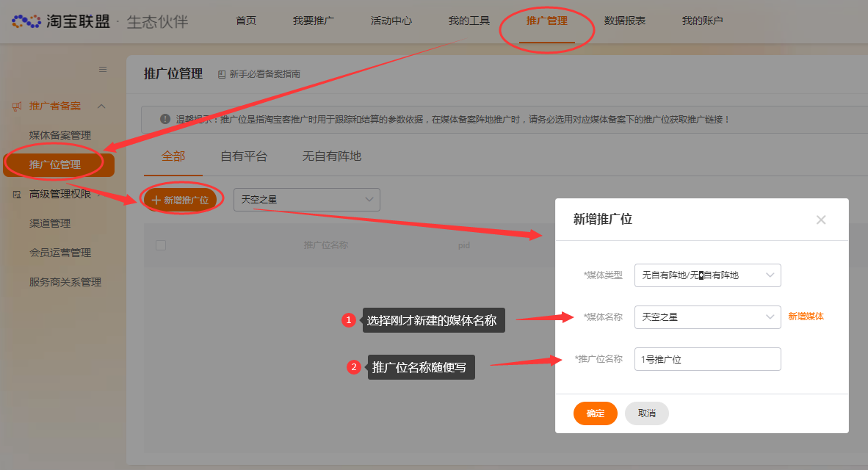Confirm with the 确定 button
Image resolution: width=868 pixels, height=470 pixels.
595,413
